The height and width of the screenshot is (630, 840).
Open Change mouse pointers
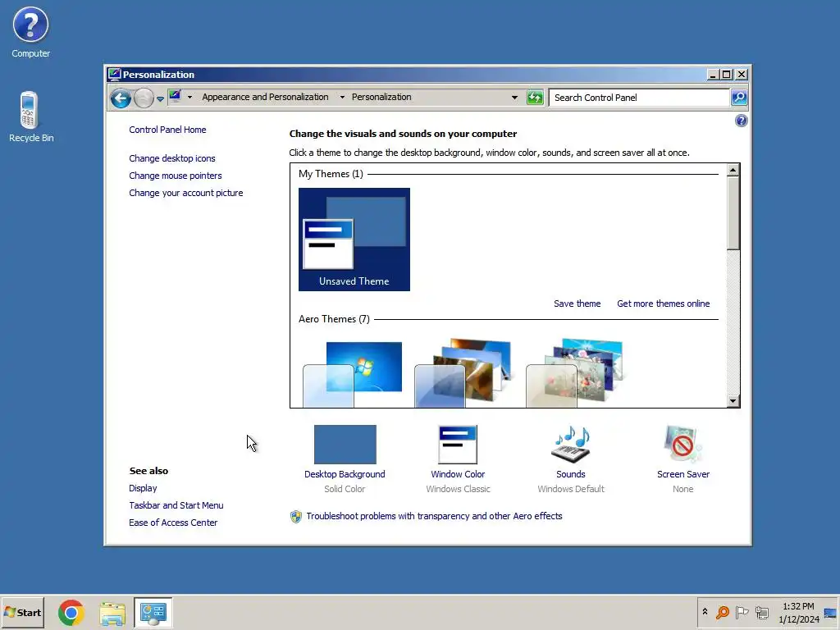click(x=176, y=176)
